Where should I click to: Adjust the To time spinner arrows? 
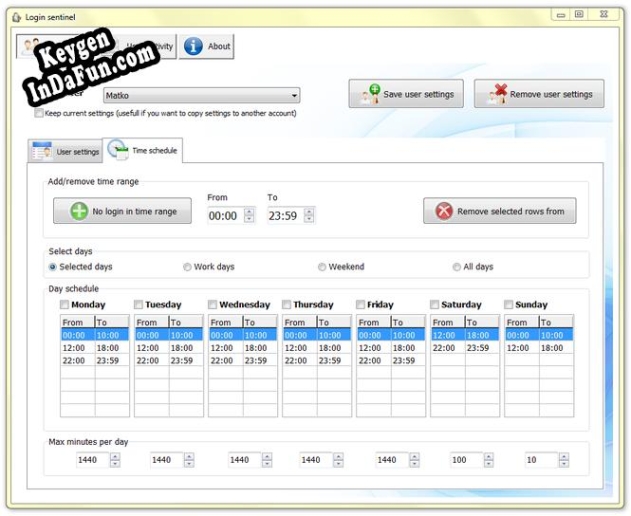point(309,215)
